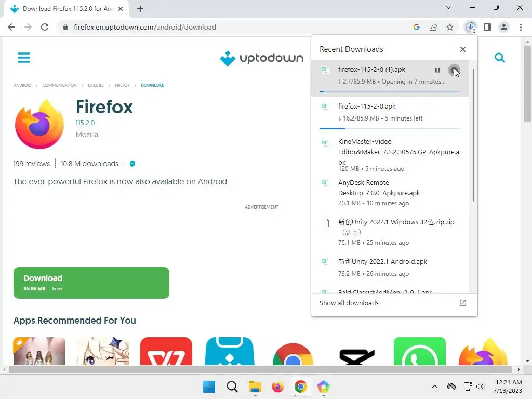This screenshot has height=399, width=532.
Task: Click the Firefox app logo
Action: [39, 124]
